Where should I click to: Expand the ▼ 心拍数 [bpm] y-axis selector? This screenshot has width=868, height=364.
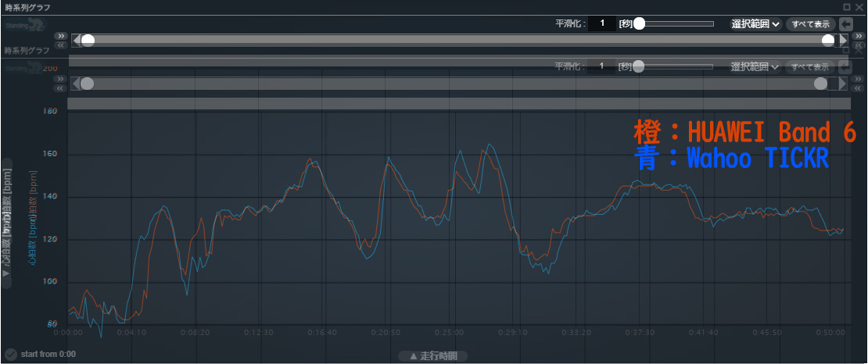point(6,223)
